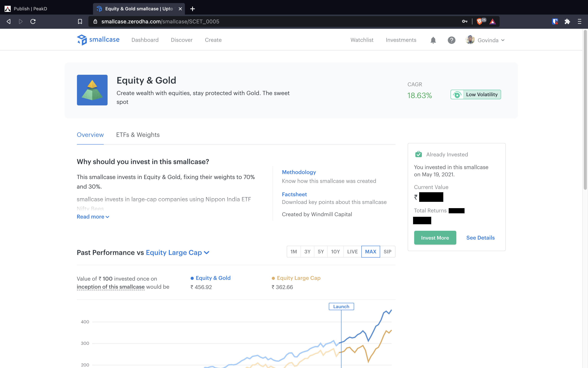Select the LIVE chart range

coord(352,252)
